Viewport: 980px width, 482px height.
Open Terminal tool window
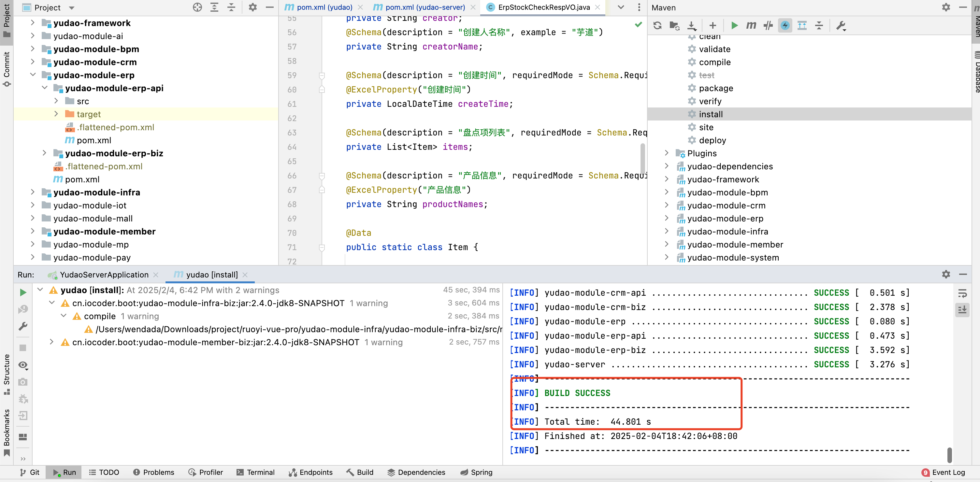point(255,472)
